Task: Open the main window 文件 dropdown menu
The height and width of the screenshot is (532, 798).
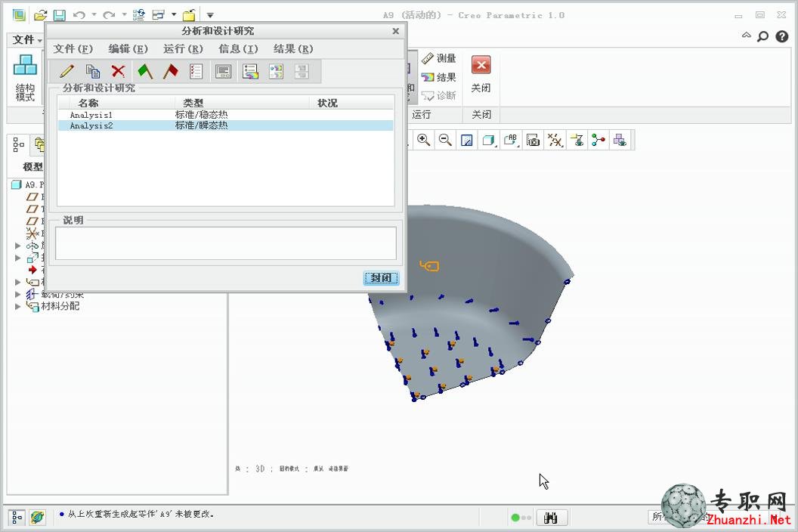Action: [27, 40]
